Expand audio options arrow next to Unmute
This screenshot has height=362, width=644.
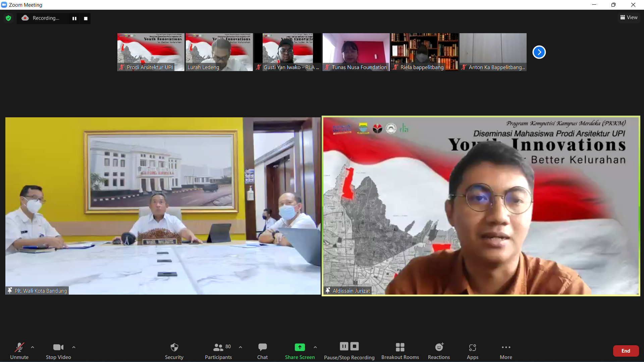[x=33, y=347]
